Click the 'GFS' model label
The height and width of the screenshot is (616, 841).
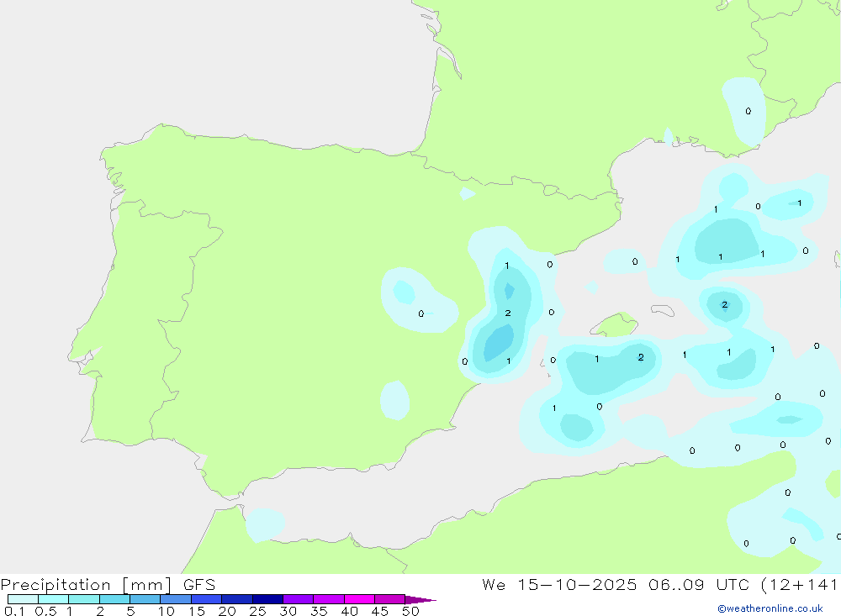point(199,584)
